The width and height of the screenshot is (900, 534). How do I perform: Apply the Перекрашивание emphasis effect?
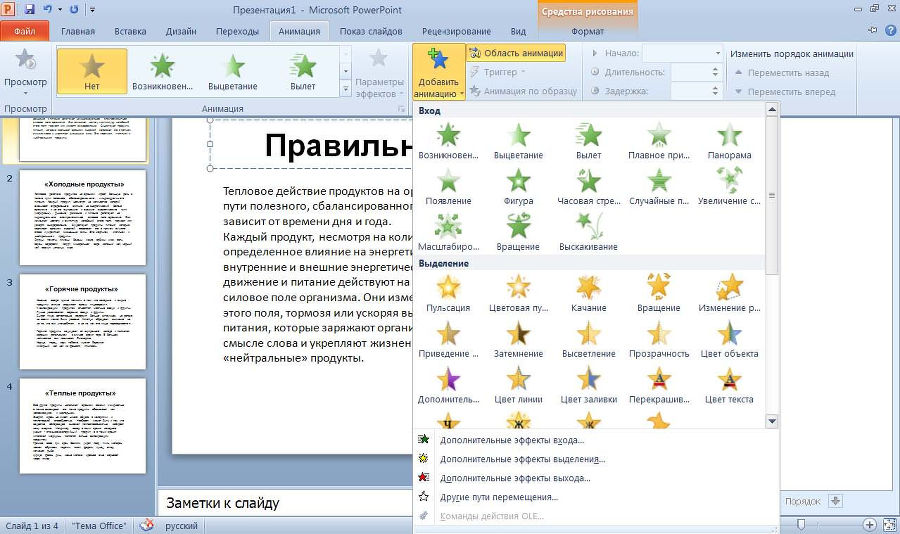658,386
